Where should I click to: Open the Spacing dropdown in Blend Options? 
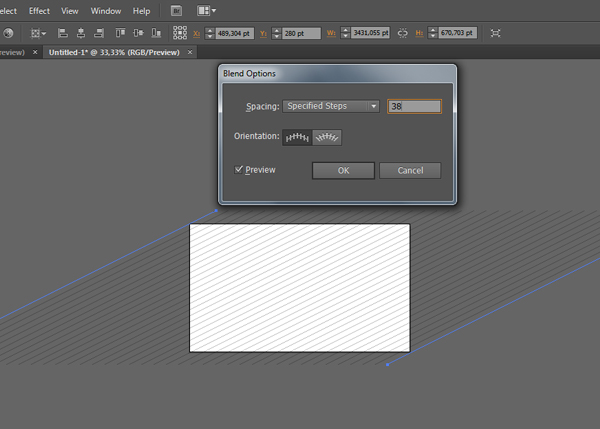(331, 106)
